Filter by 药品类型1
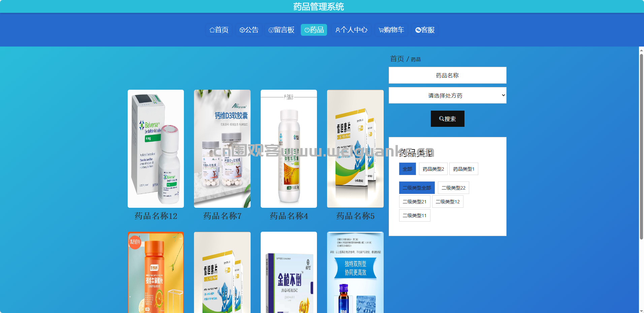The image size is (644, 313). pyautogui.click(x=463, y=169)
